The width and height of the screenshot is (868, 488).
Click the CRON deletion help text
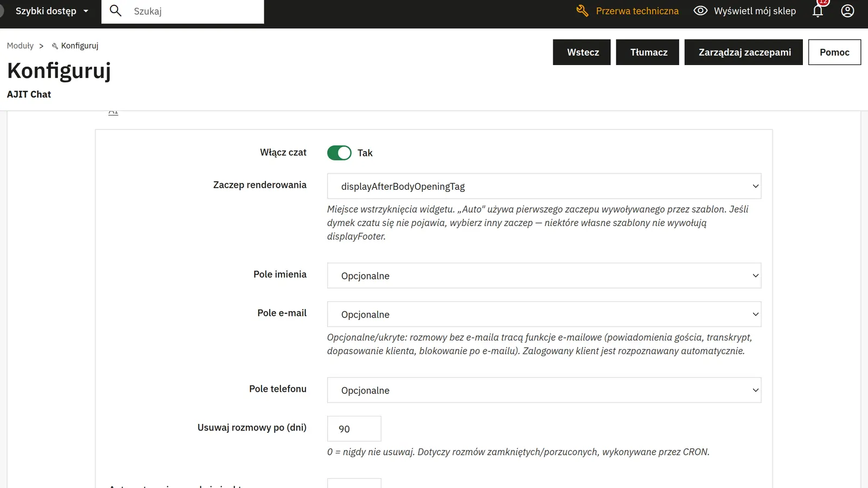518,452
